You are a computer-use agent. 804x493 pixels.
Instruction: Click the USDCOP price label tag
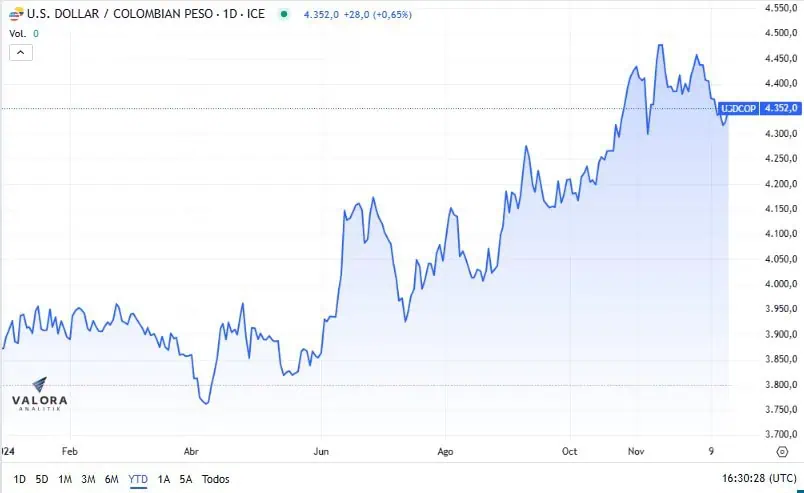pos(738,108)
